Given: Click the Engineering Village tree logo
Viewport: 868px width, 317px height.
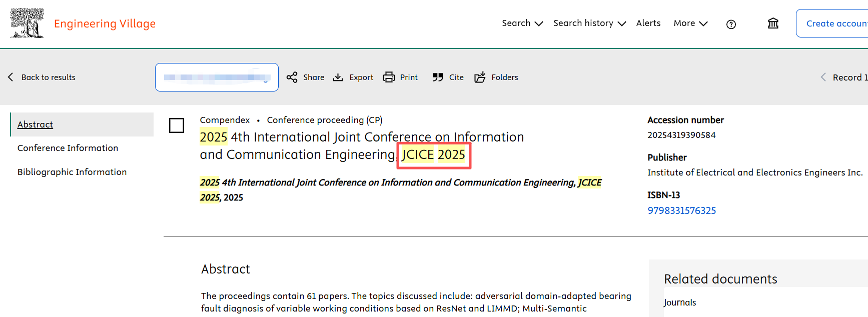Looking at the screenshot, I should pos(27,23).
